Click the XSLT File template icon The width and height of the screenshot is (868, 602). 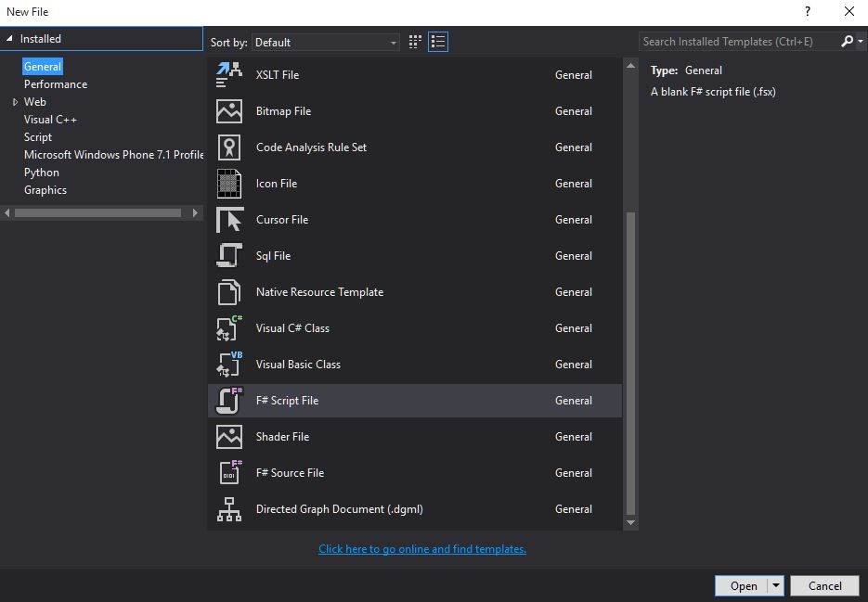tap(229, 75)
